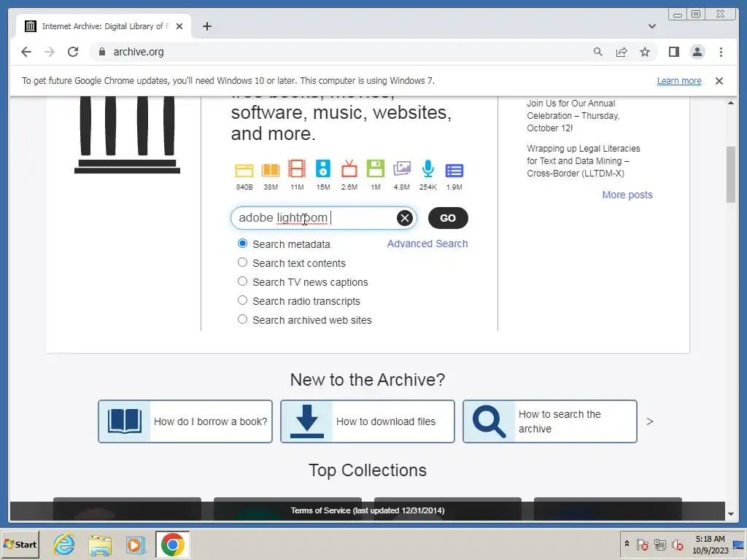The width and height of the screenshot is (747, 560).
Task: Open How do I borrow a book card
Action: [x=185, y=421]
